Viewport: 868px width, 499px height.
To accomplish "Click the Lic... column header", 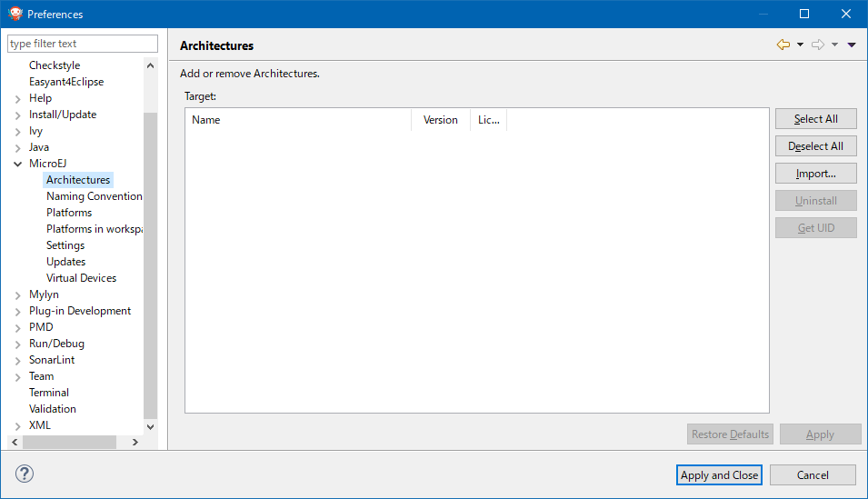I will tap(489, 120).
